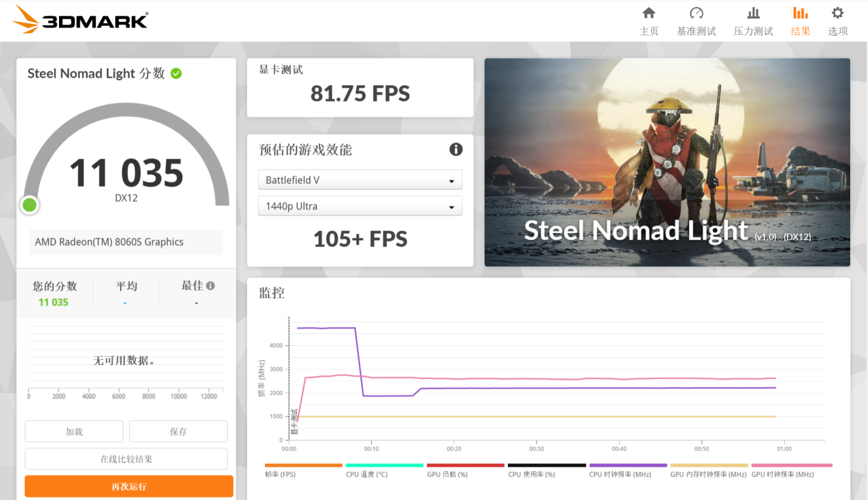Open 压力测试 stress test icon
868x500 pixels.
753,14
